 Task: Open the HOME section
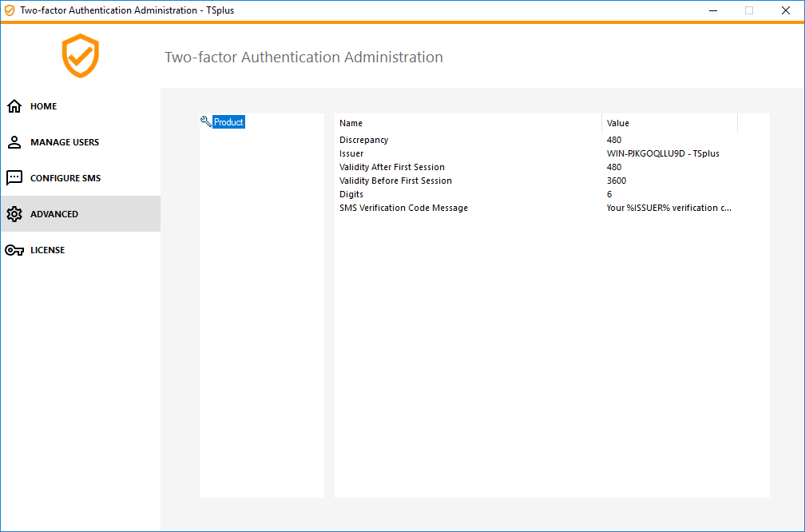[x=81, y=106]
